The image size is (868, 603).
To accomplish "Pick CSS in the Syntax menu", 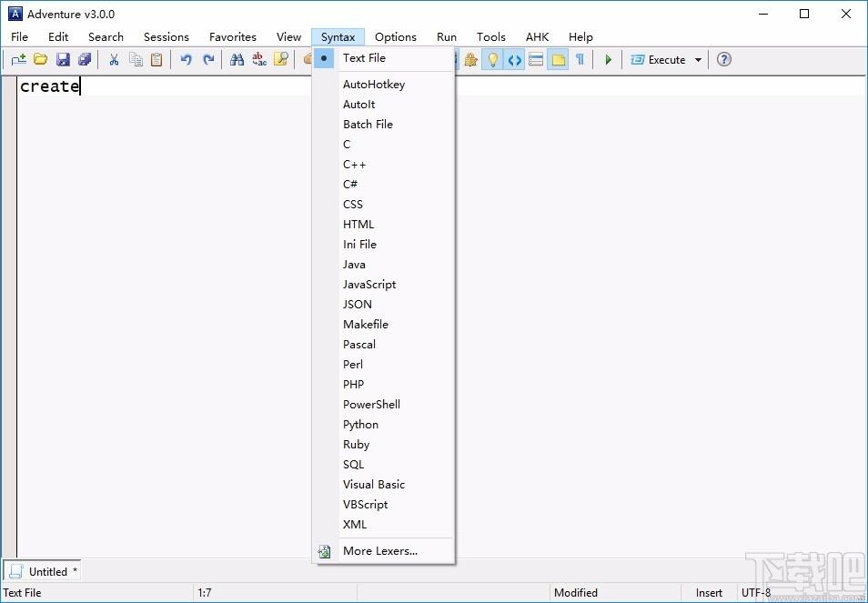I will click(x=384, y=204).
